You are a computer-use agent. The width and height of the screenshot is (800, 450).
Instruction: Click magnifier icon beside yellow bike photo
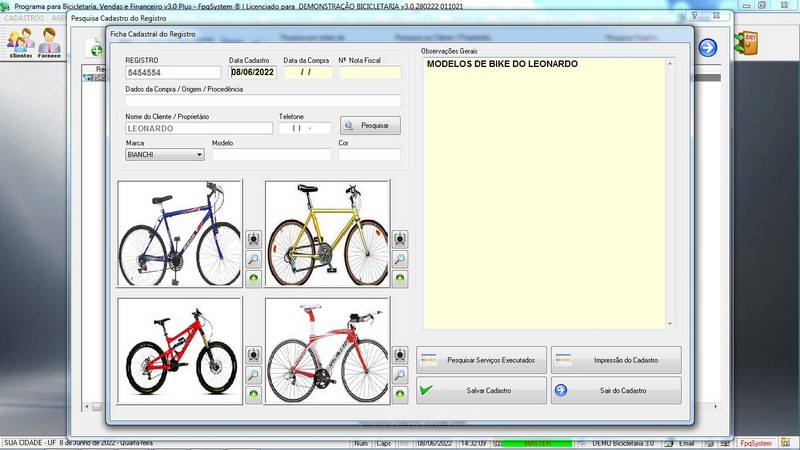tap(400, 259)
